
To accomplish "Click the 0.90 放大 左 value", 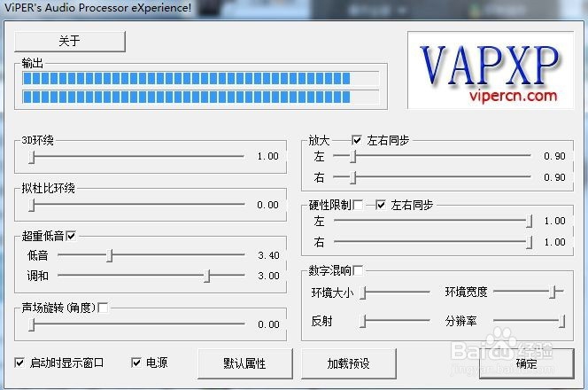I will tap(554, 156).
